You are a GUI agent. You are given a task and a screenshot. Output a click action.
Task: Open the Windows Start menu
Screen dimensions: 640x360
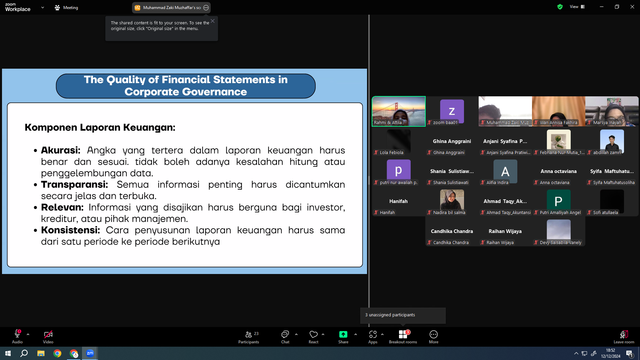pyautogui.click(x=8, y=353)
